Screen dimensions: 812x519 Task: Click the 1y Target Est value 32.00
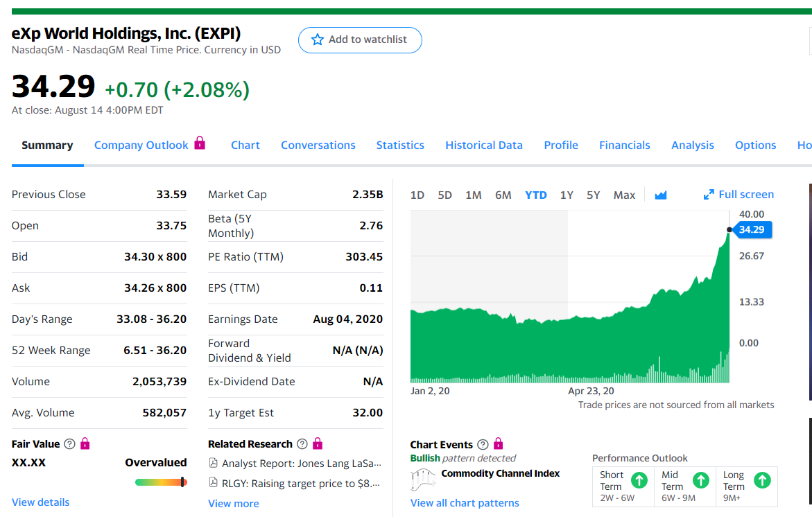(368, 413)
